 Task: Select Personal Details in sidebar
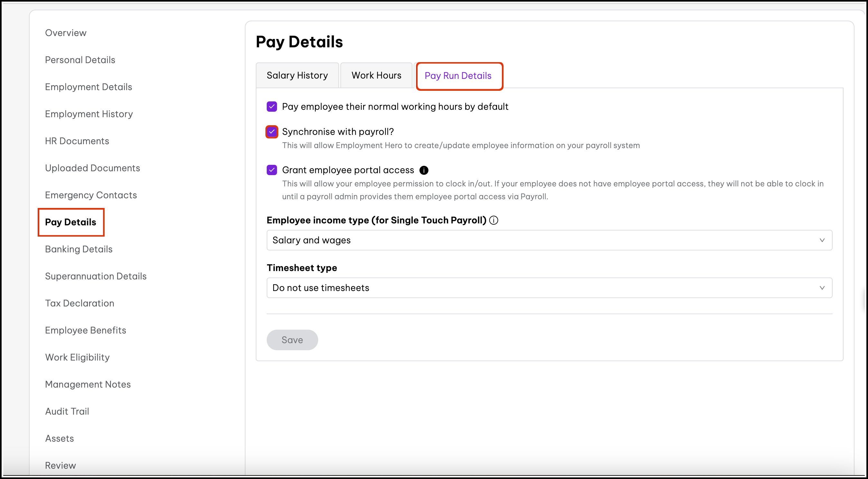[80, 60]
